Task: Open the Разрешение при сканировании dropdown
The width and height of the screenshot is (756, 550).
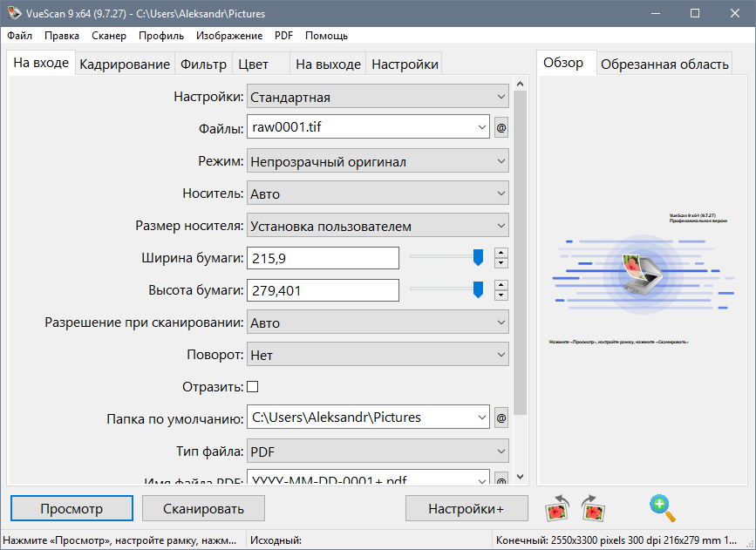Action: [378, 323]
